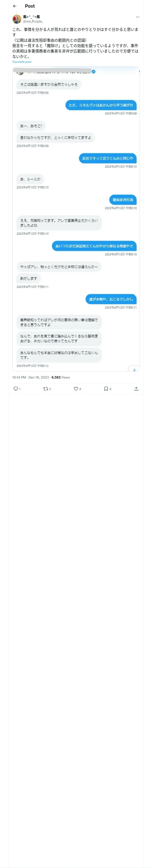Screen dimensions: 152x868
Task: Click the back arrow next to Post
Action: 14,6
